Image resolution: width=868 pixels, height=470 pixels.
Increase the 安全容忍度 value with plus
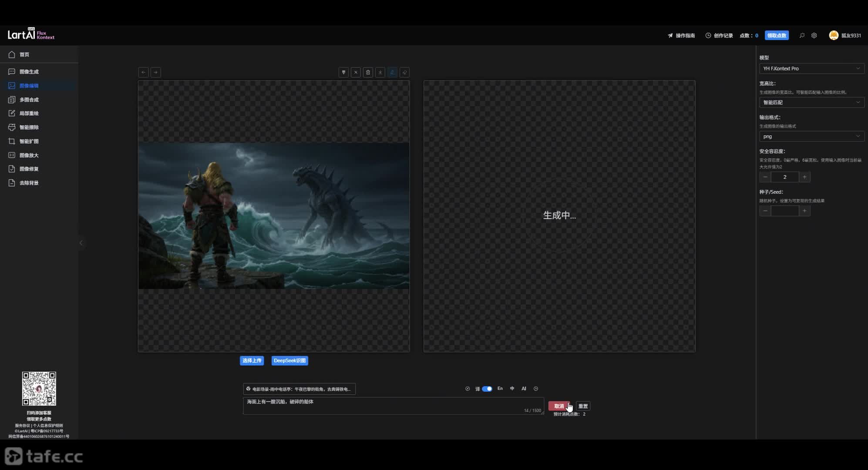[x=804, y=177]
